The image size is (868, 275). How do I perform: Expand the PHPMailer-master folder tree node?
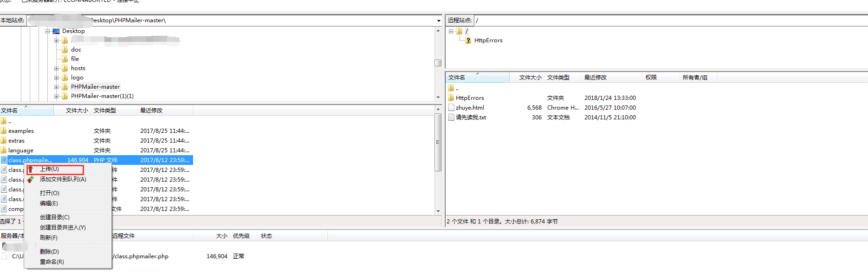(x=56, y=87)
